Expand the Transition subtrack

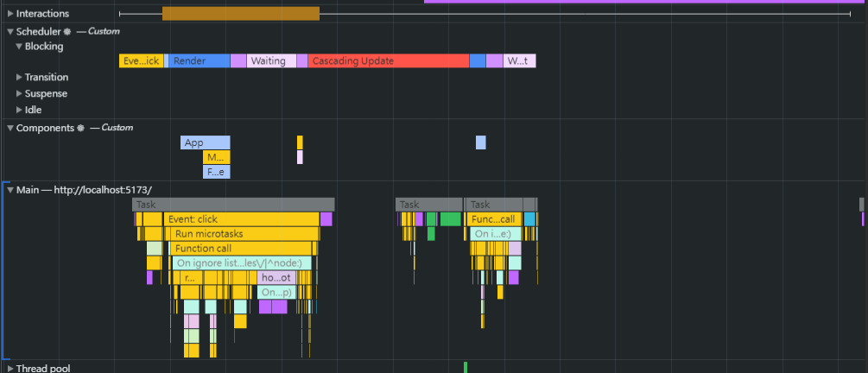pyautogui.click(x=18, y=78)
